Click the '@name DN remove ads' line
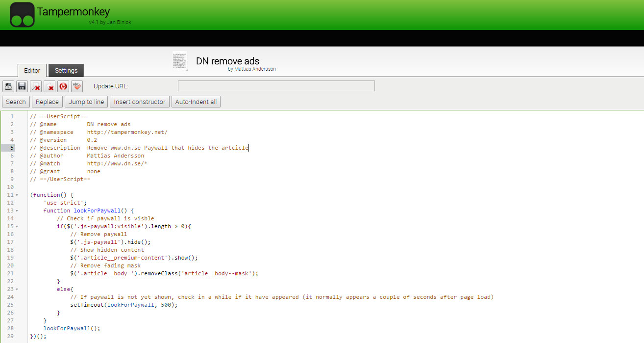Image resolution: width=644 pixels, height=343 pixels. pos(80,124)
